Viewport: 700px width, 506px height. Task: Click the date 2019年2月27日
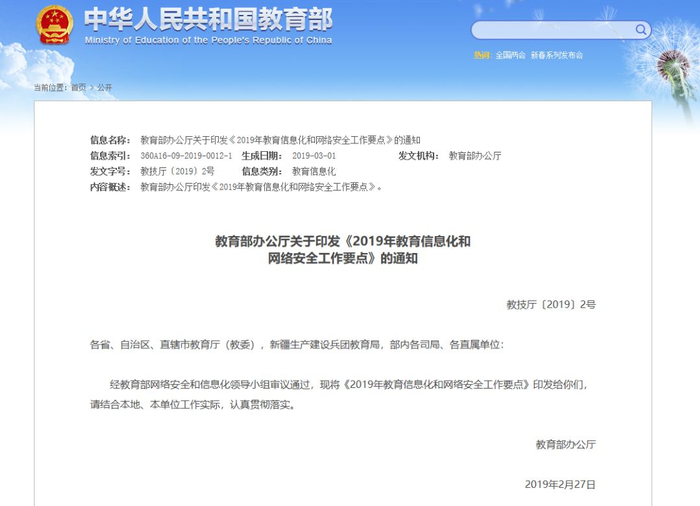click(x=560, y=485)
